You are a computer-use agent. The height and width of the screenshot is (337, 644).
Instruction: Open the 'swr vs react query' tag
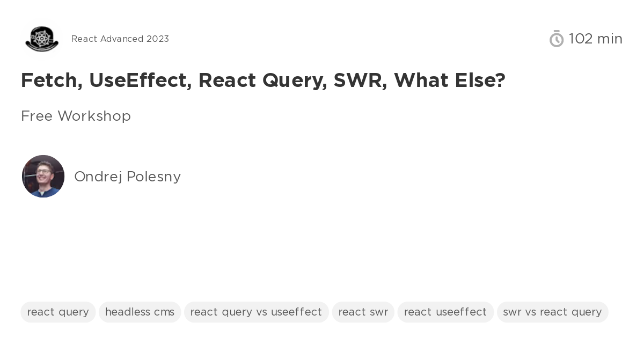[x=552, y=312]
